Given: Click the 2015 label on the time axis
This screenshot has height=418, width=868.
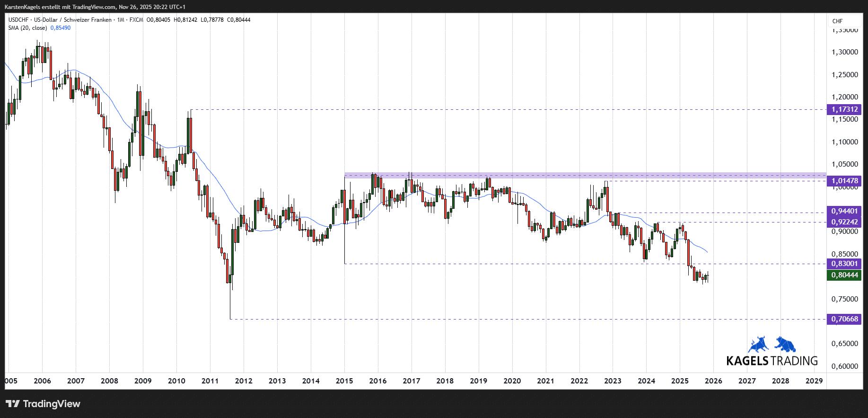Looking at the screenshot, I should (x=344, y=381).
